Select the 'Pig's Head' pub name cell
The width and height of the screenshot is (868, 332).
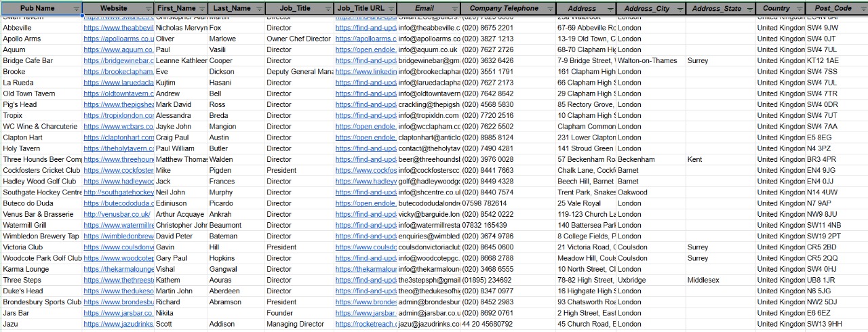(41, 104)
